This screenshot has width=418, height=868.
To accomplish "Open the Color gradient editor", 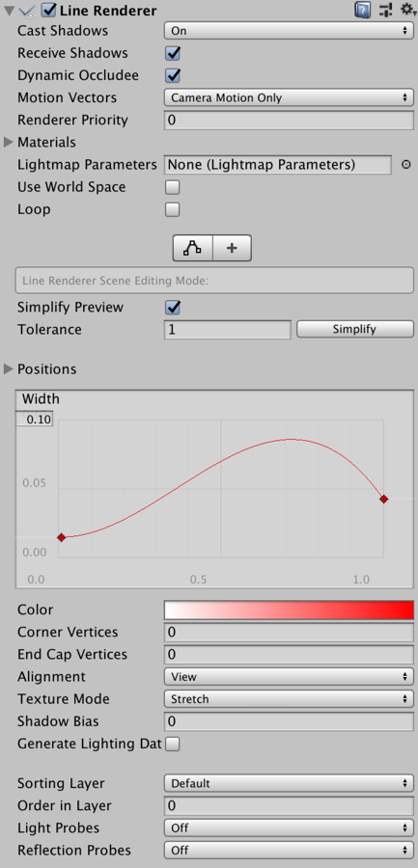I will click(289, 610).
